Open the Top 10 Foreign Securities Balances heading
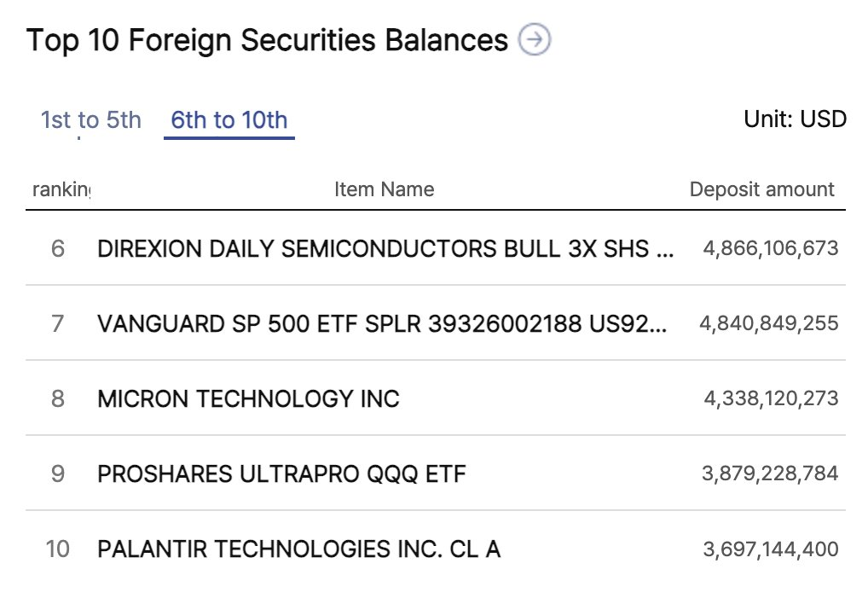The width and height of the screenshot is (868, 604). pyautogui.click(x=267, y=40)
